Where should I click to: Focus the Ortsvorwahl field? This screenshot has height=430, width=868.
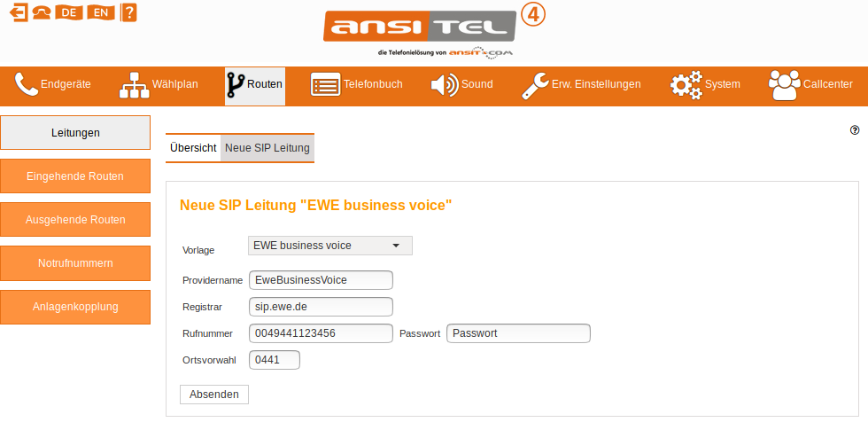tap(275, 360)
